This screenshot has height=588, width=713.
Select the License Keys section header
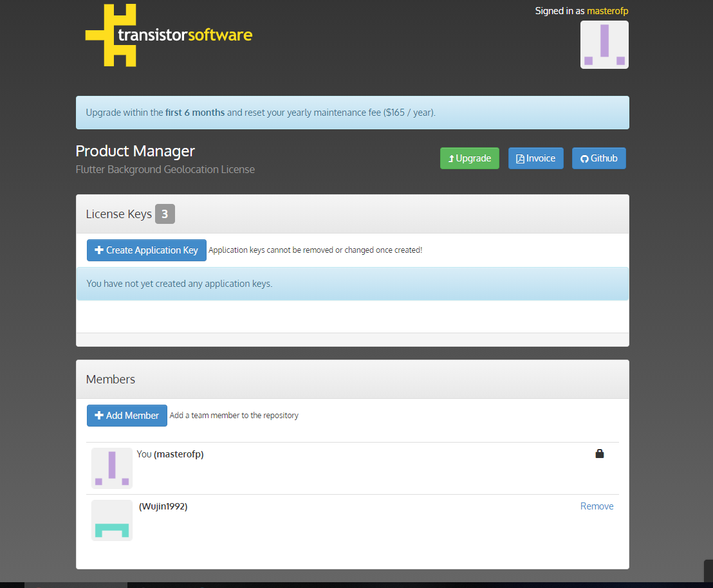tap(118, 214)
